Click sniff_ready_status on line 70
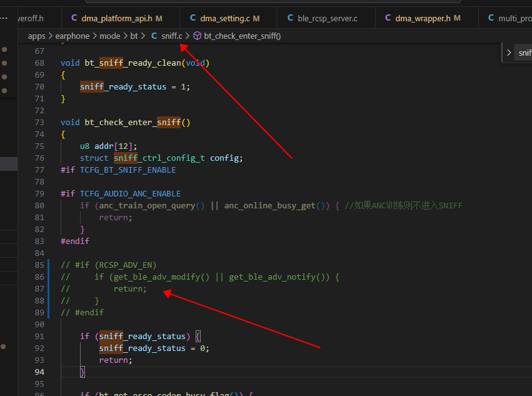 (123, 87)
